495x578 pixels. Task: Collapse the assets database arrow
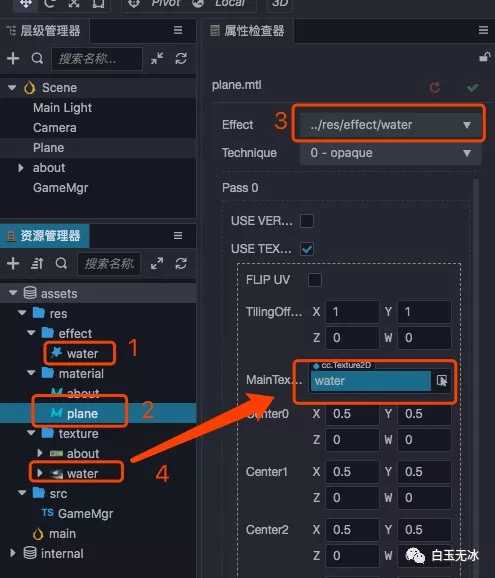point(13,293)
